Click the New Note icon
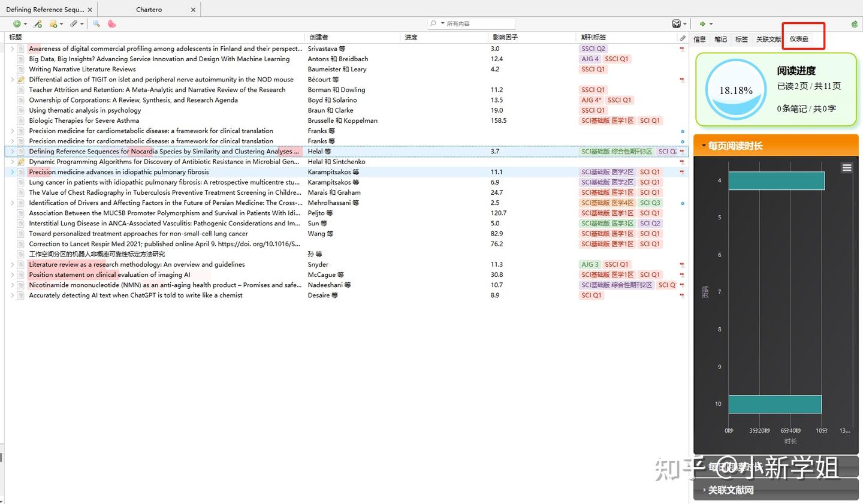 (x=53, y=24)
